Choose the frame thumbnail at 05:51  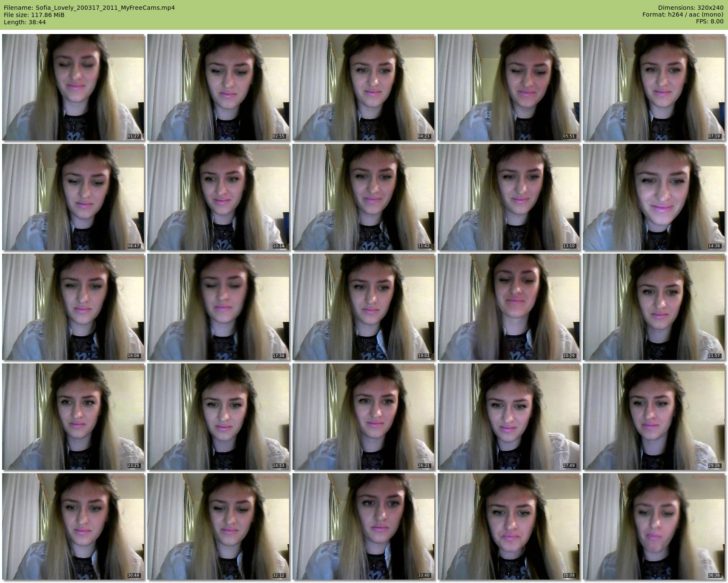click(x=509, y=87)
